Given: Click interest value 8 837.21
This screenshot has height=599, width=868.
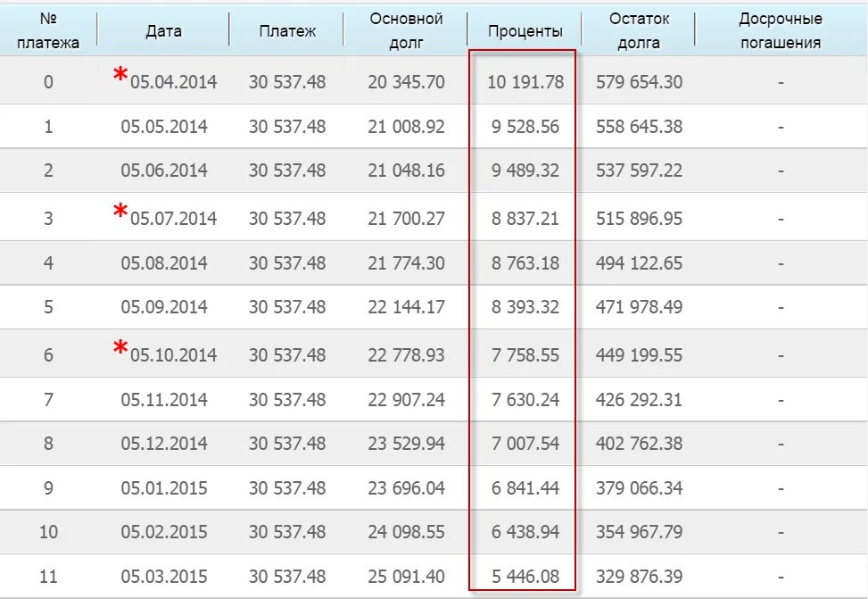Looking at the screenshot, I should 525,219.
